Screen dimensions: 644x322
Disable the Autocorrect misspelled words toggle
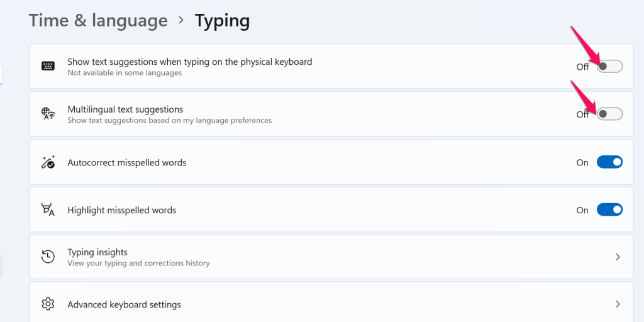coord(609,162)
